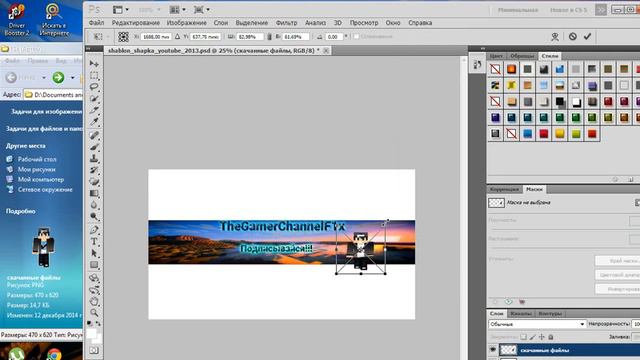This screenshot has height=360, width=640.
Task: Open the View Extras dropdown in top bar
Action: point(120,9)
